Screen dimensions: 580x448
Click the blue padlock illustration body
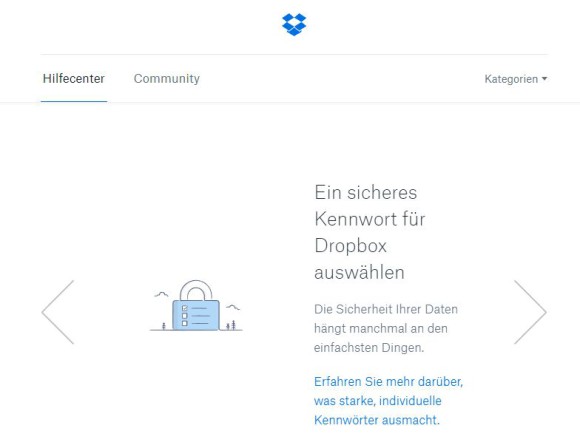pyautogui.click(x=196, y=315)
